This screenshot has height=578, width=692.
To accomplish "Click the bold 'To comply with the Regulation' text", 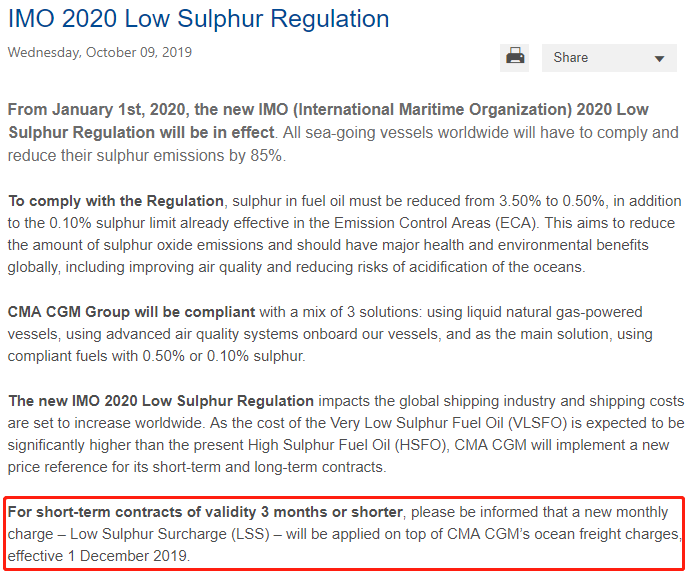I will pos(116,201).
